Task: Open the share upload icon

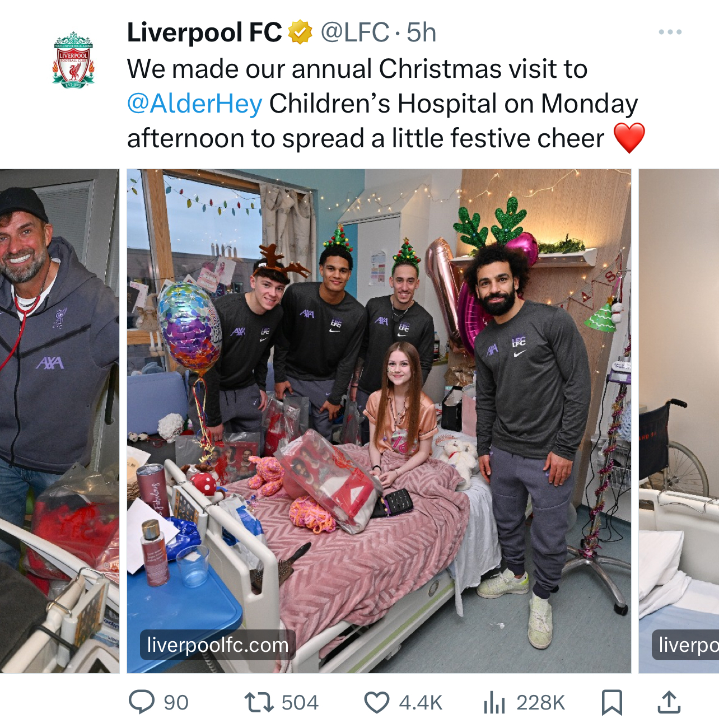Action: coord(669,702)
